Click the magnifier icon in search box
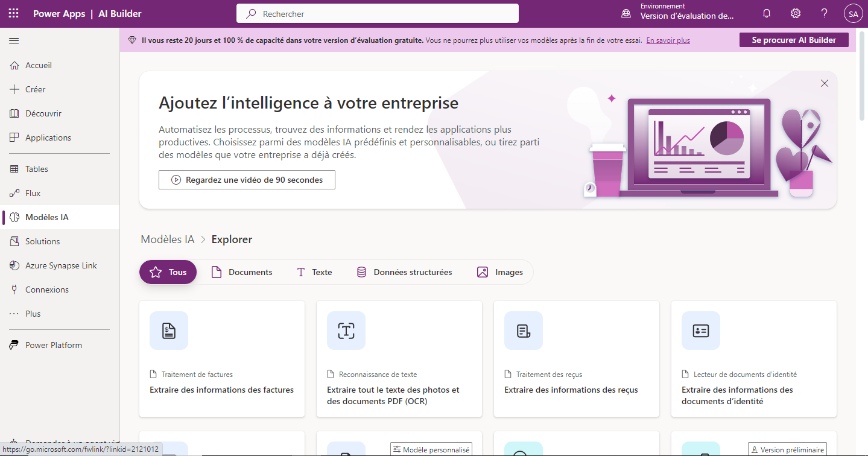This screenshot has height=456, width=868. coord(251,13)
